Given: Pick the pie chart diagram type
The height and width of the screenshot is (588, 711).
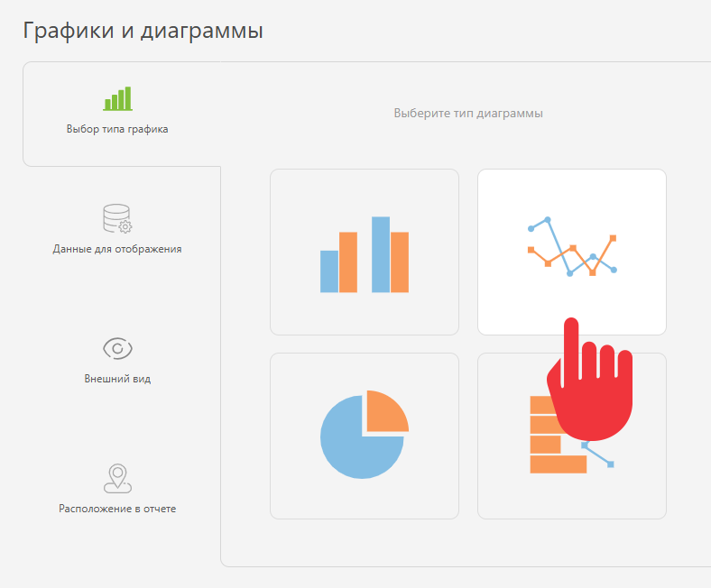Looking at the screenshot, I should pyautogui.click(x=365, y=436).
